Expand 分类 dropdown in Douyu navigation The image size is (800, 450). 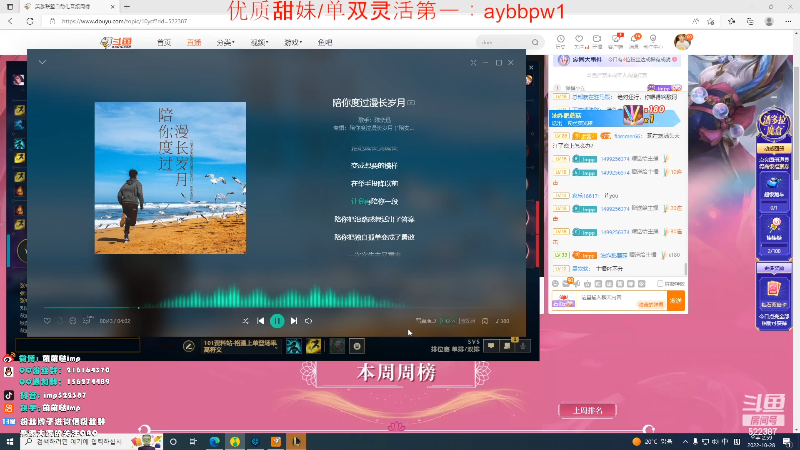[x=225, y=42]
